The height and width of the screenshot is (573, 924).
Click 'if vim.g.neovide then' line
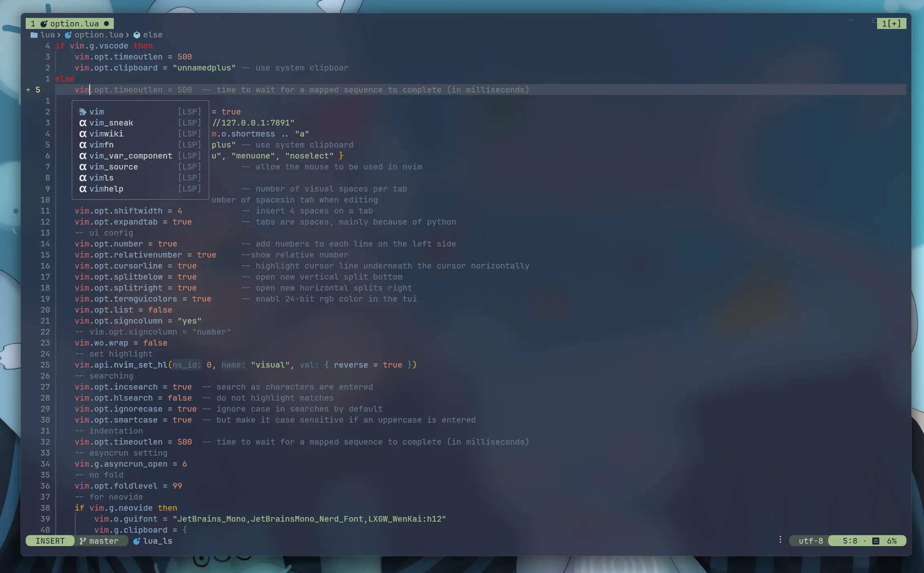(126, 508)
